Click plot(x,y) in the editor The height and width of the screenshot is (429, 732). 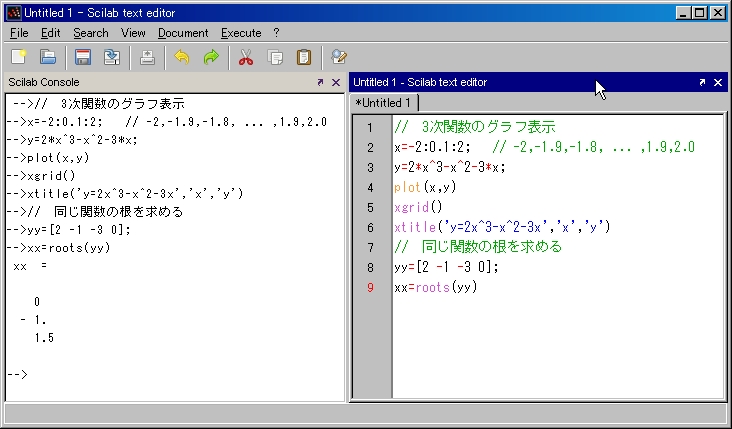425,187
